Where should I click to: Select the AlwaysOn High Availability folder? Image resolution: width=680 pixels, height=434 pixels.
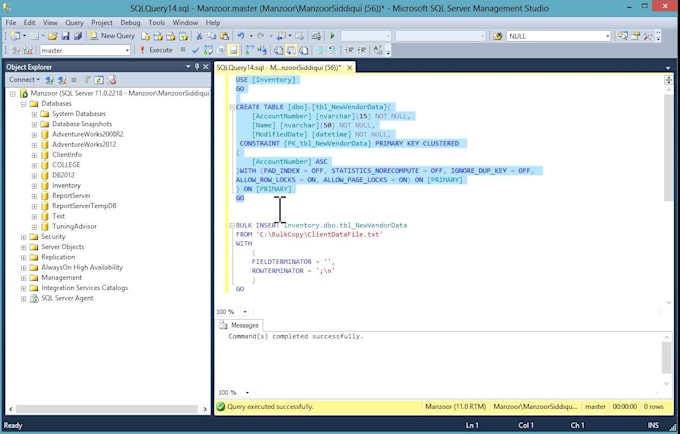[82, 268]
